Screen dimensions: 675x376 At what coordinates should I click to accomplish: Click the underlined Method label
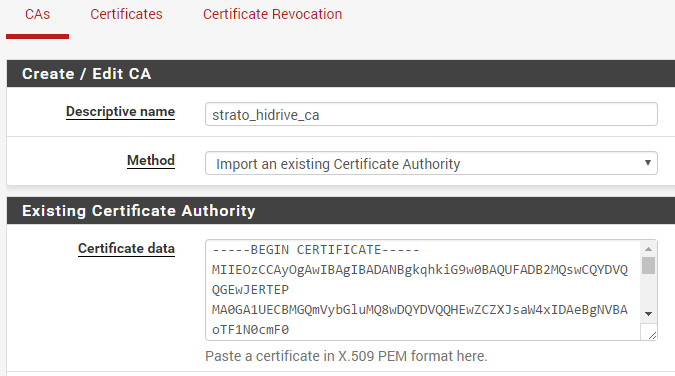tap(151, 160)
